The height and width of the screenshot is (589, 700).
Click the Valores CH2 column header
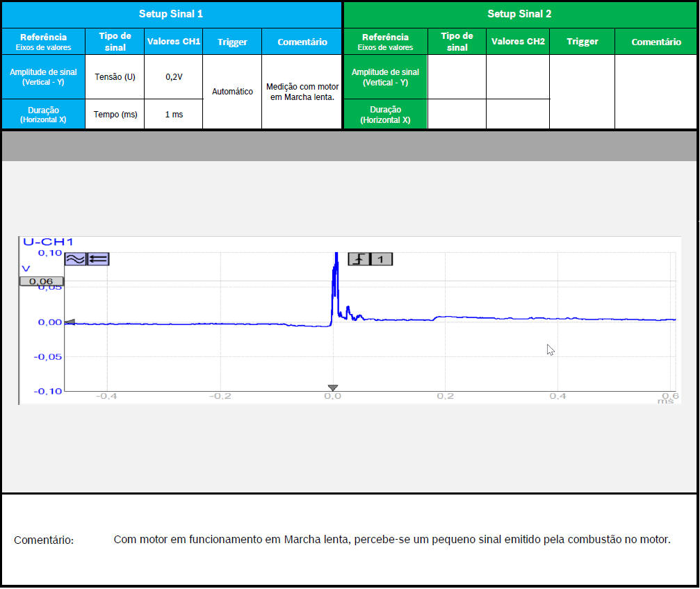517,42
